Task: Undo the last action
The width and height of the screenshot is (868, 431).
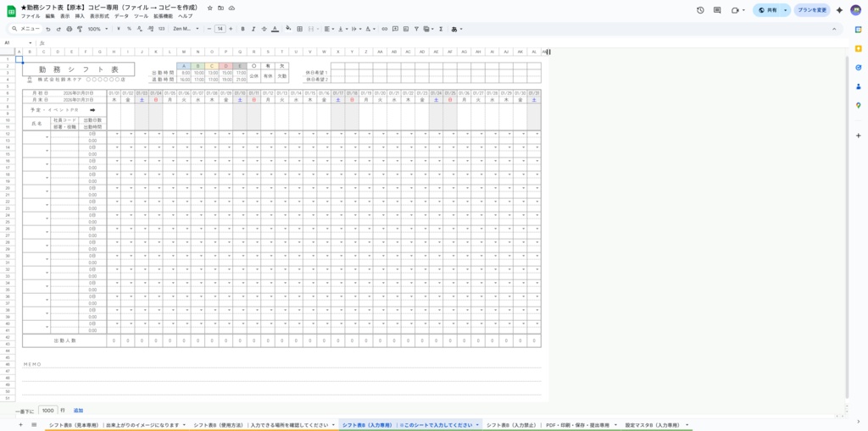Action: coord(48,29)
